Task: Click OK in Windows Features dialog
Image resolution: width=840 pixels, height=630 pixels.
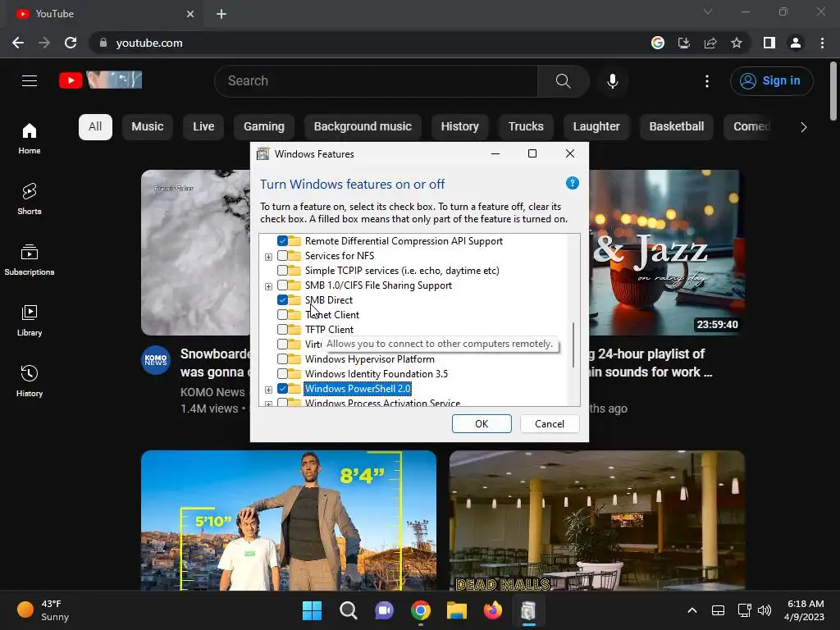Action: click(x=482, y=424)
